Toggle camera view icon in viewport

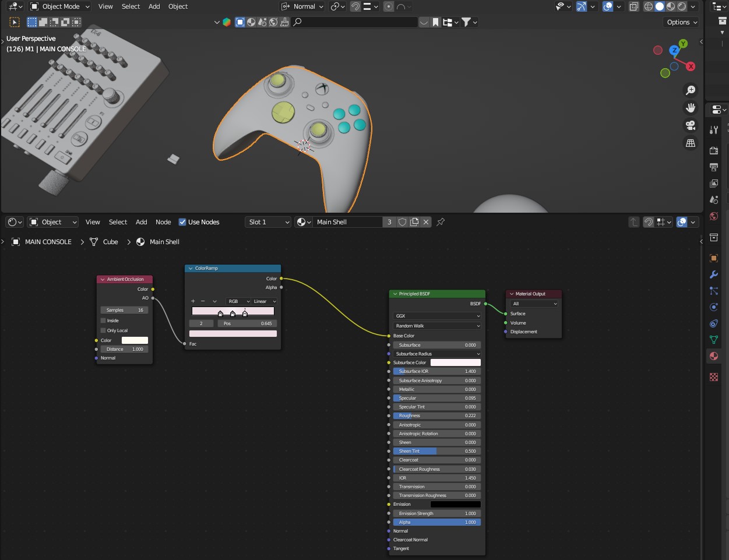[x=691, y=125]
